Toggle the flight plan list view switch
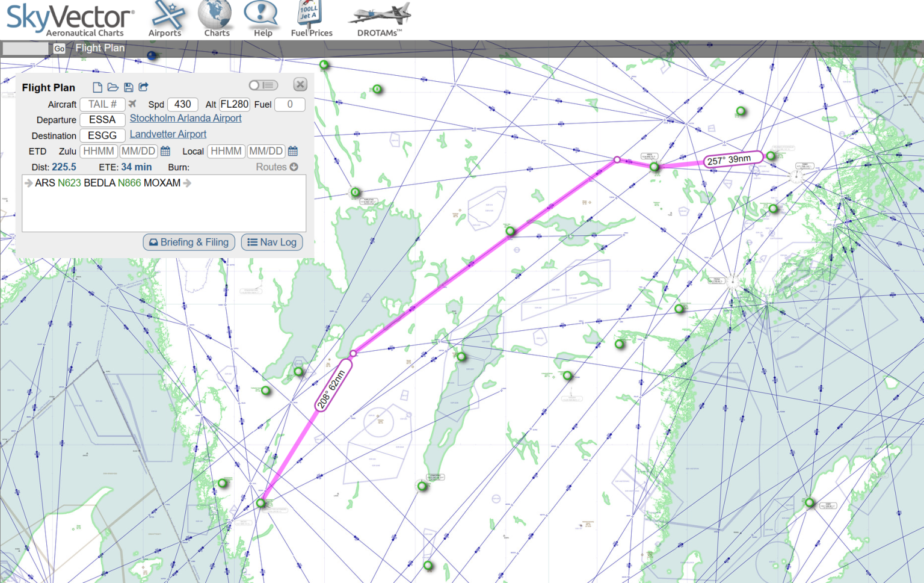Viewport: 924px width, 583px height. 263,85
